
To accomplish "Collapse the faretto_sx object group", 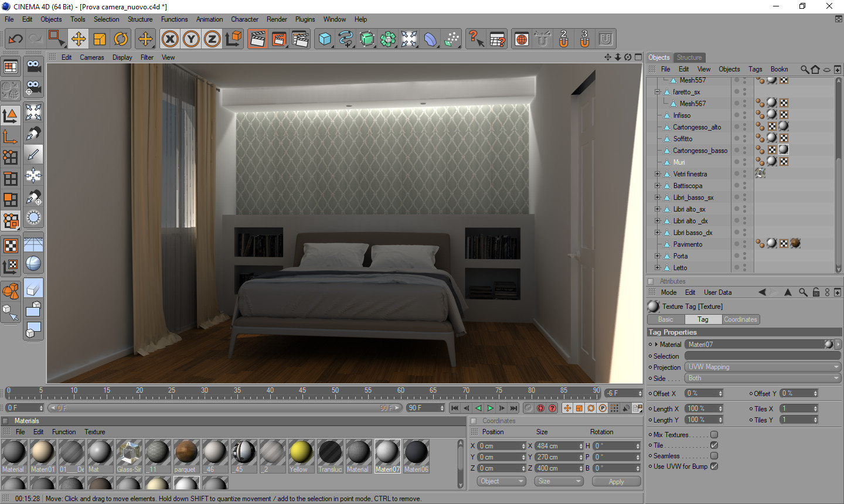I will click(657, 92).
